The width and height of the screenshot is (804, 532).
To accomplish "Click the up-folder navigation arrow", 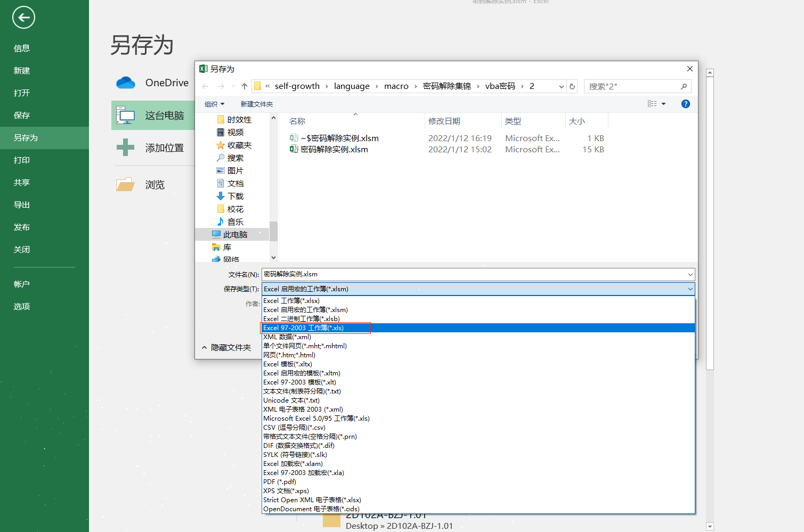I will pyautogui.click(x=243, y=86).
